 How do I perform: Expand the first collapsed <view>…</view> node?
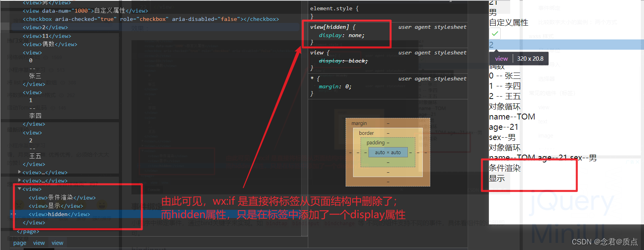[20, 172]
